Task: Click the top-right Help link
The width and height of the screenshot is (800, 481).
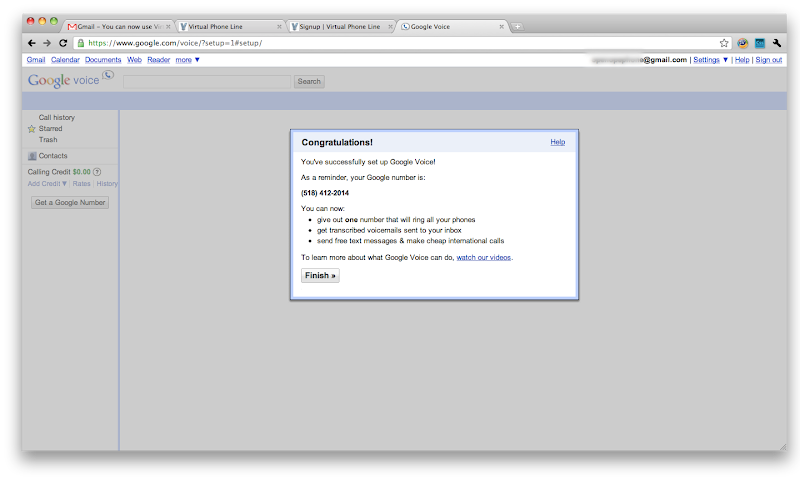Action: [x=742, y=60]
